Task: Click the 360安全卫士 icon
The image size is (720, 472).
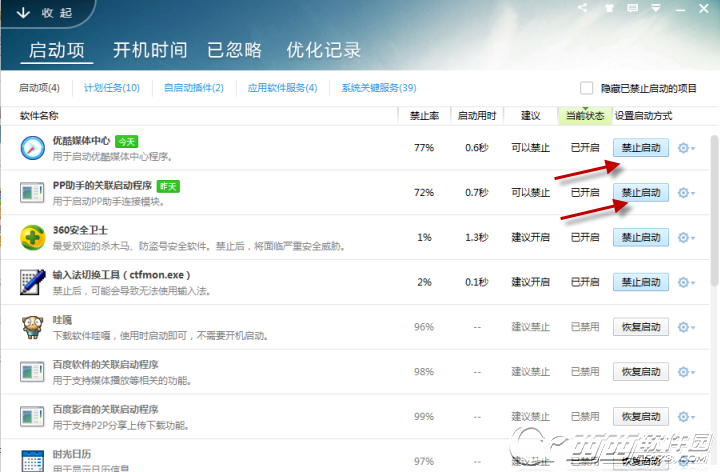Action: (x=33, y=237)
